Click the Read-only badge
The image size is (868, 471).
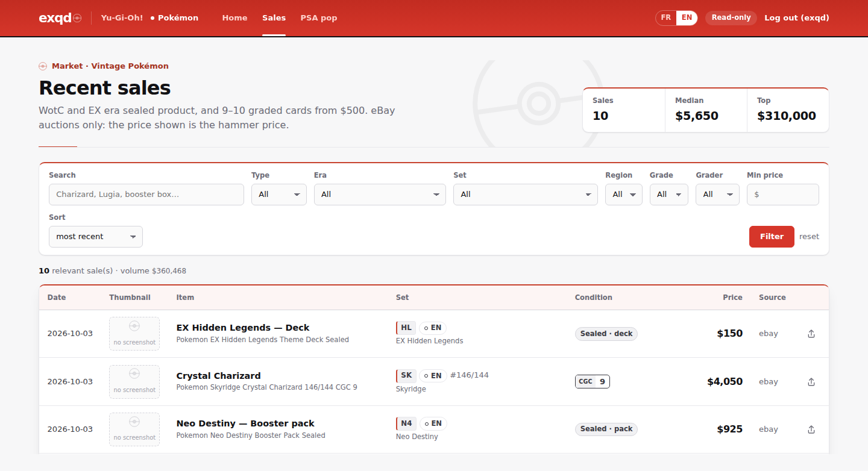click(731, 18)
